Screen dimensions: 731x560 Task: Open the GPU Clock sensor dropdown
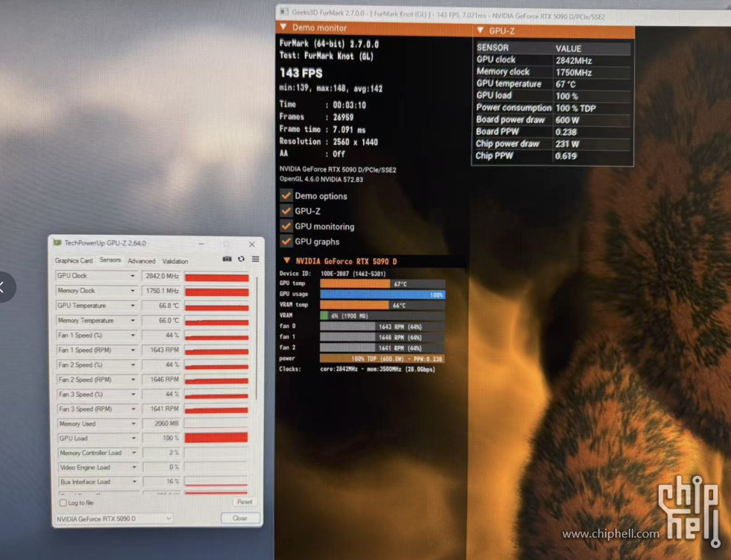[133, 276]
